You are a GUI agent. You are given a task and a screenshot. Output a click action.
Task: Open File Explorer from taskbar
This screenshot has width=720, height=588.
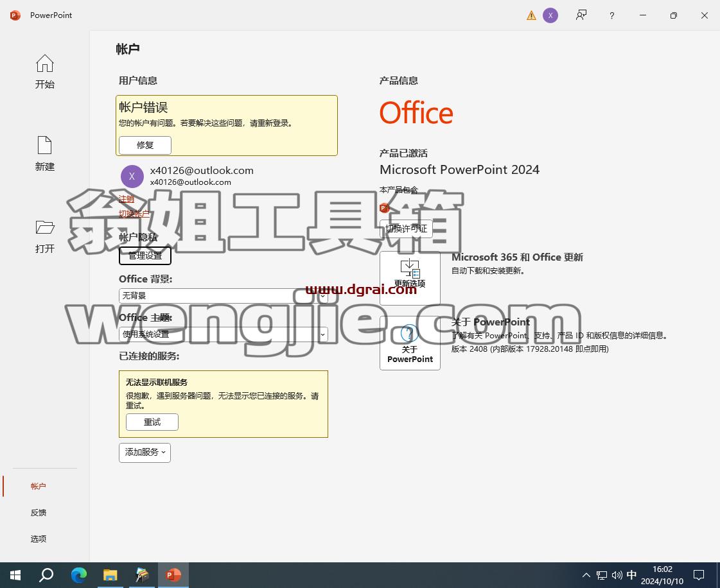[x=110, y=575]
